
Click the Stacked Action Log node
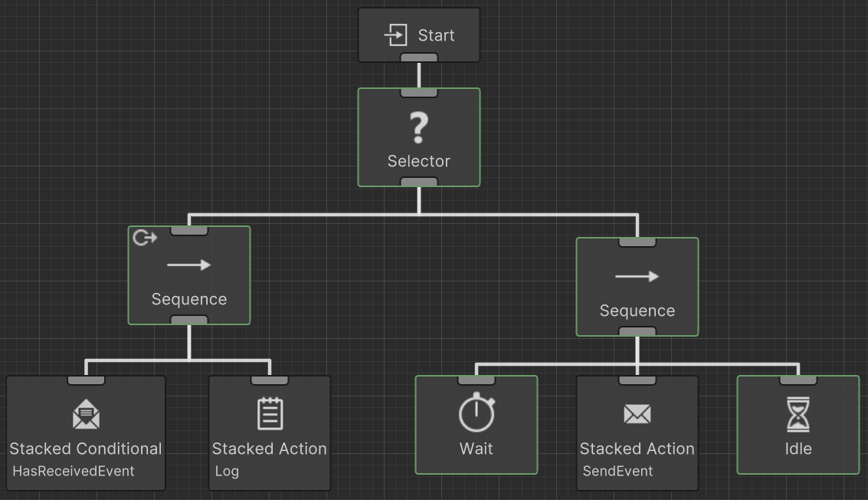coord(269,433)
